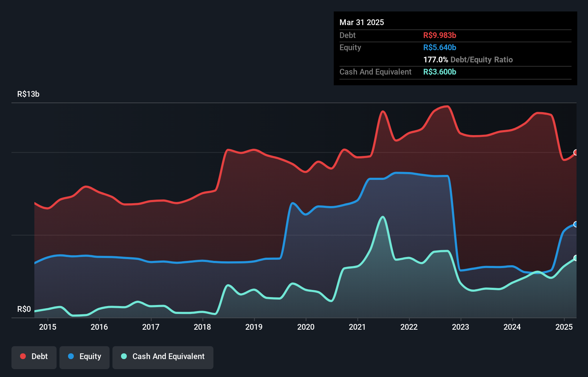Viewport: 588px width, 377px height.
Task: Click the 2025 x-axis label
Action: [564, 327]
